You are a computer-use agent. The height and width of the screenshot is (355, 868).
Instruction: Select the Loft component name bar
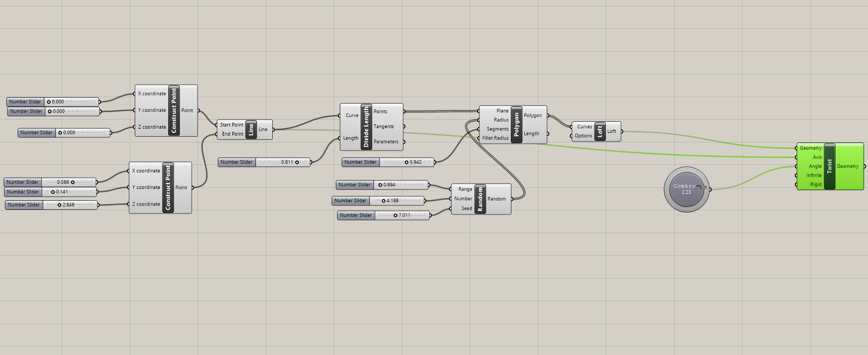point(599,131)
